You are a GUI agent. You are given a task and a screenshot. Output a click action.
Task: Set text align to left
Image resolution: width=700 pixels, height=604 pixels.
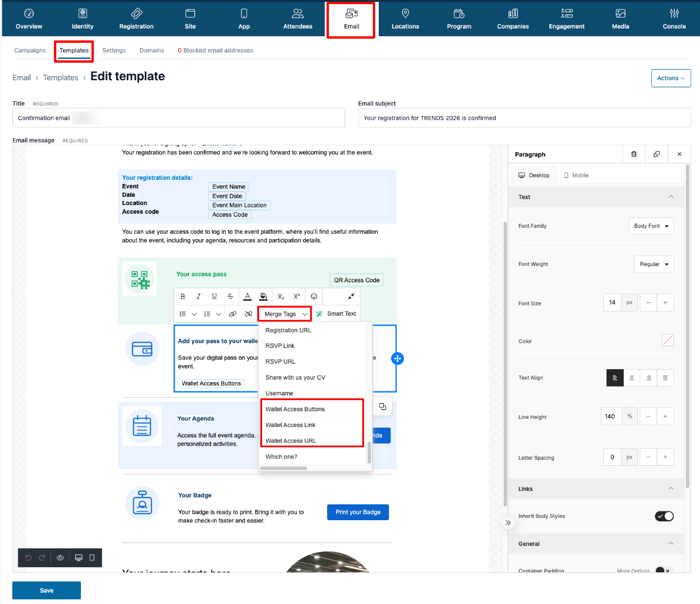[615, 378]
